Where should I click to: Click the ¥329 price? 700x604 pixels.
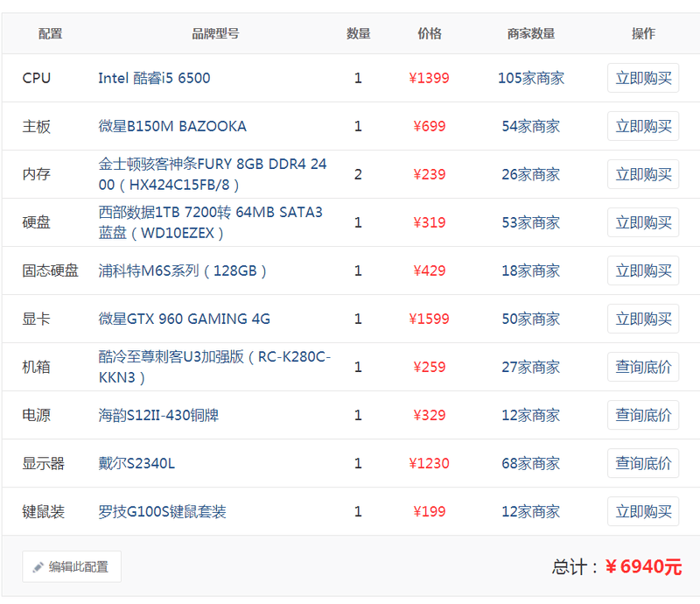(429, 416)
